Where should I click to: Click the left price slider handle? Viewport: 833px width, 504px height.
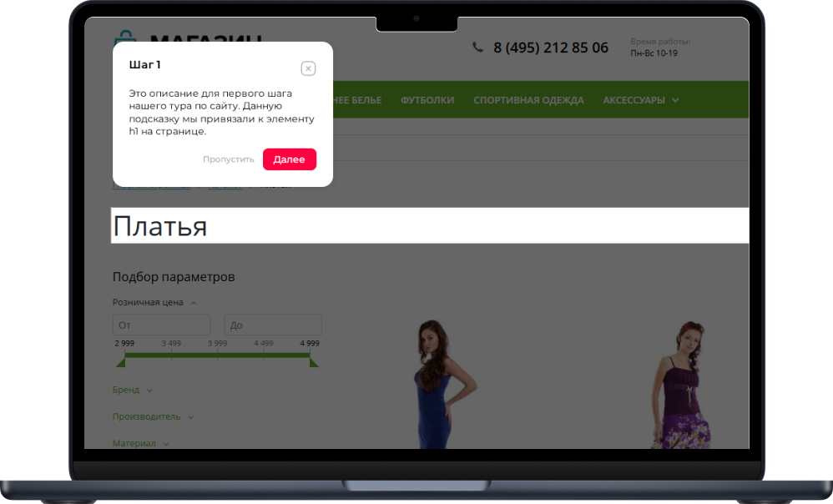coord(120,361)
